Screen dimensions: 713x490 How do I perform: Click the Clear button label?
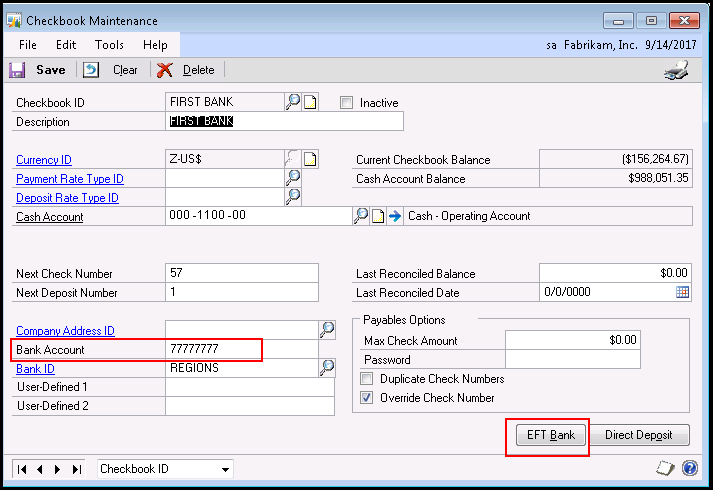(125, 70)
